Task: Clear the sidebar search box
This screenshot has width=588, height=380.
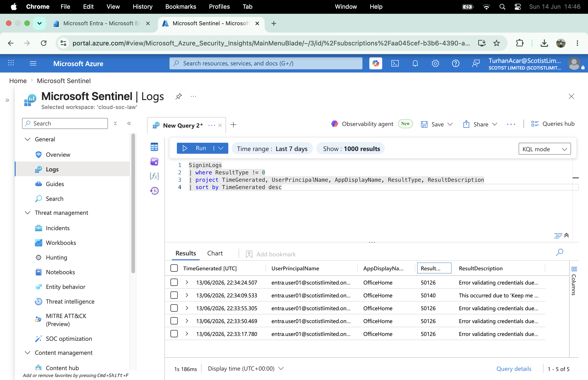Action: pyautogui.click(x=115, y=123)
